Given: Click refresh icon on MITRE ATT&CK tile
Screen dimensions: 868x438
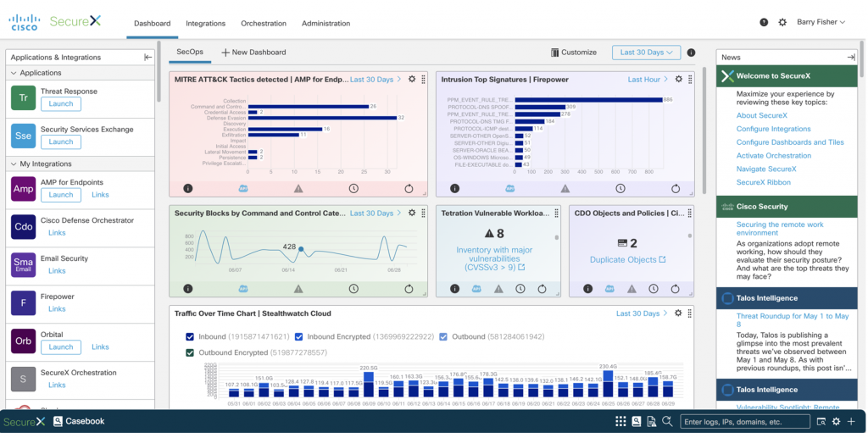Looking at the screenshot, I should (x=409, y=188).
